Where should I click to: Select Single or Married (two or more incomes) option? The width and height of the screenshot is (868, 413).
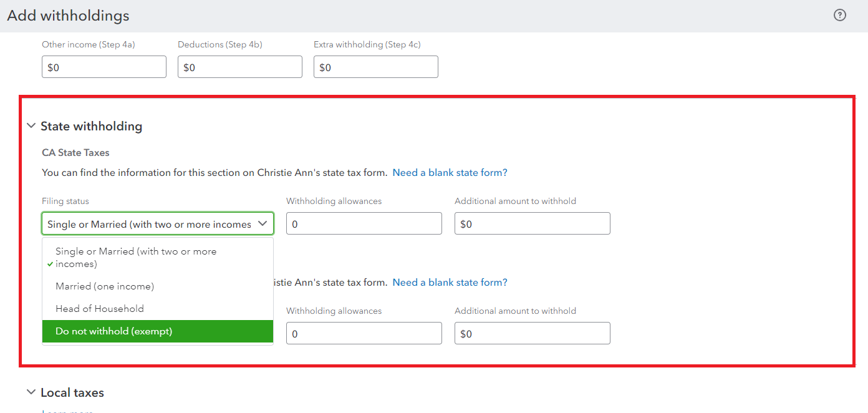click(x=136, y=258)
